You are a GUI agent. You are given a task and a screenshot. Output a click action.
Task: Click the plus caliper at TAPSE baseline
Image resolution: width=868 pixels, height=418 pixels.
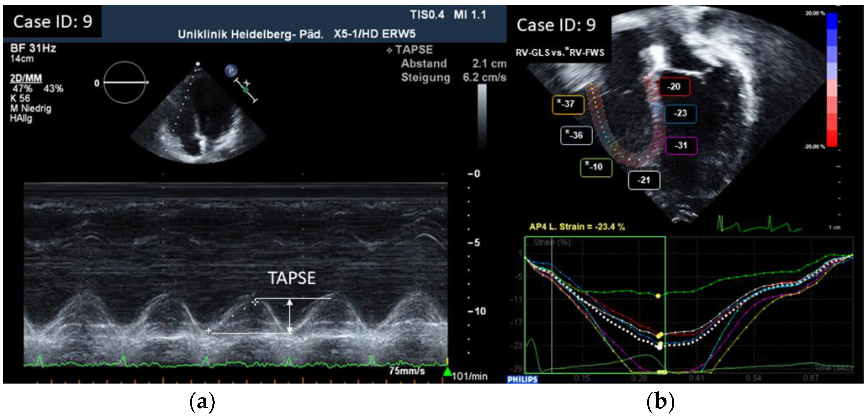pyautogui.click(x=208, y=331)
